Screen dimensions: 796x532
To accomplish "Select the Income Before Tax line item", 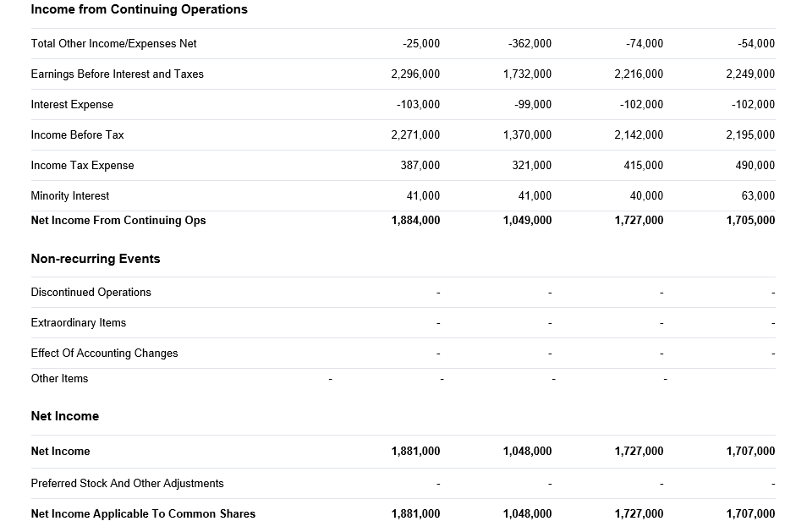I will coord(77,134).
